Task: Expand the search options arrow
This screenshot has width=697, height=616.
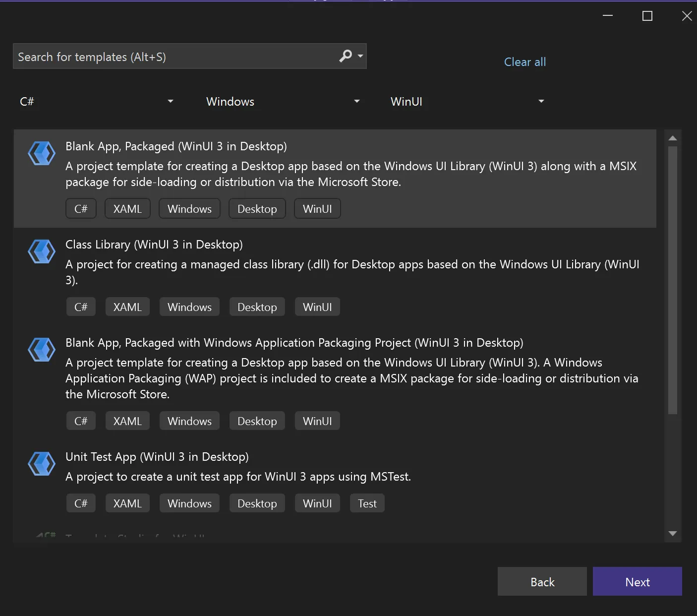Action: tap(360, 56)
